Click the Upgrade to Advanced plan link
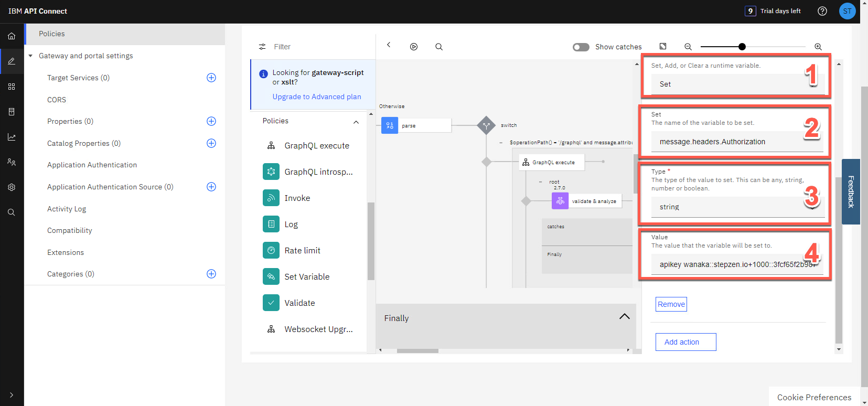 [x=317, y=97]
